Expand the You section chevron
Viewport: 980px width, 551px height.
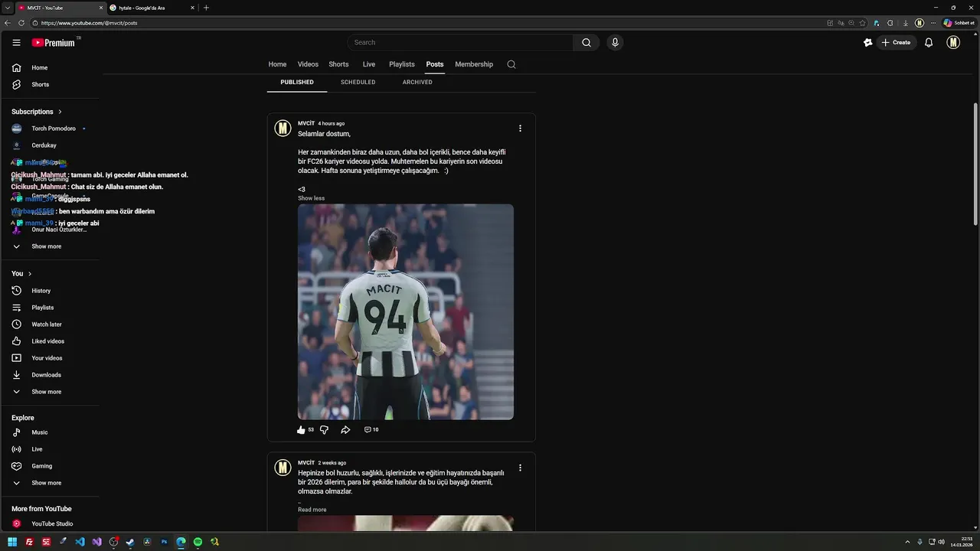coord(30,274)
